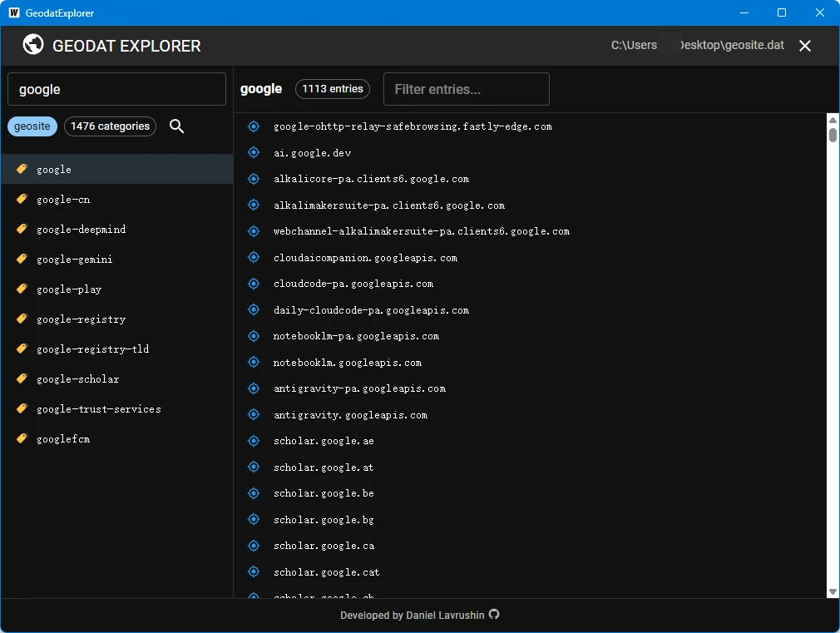The height and width of the screenshot is (633, 840).
Task: Click the tag icon beside google-gemini
Action: [22, 259]
